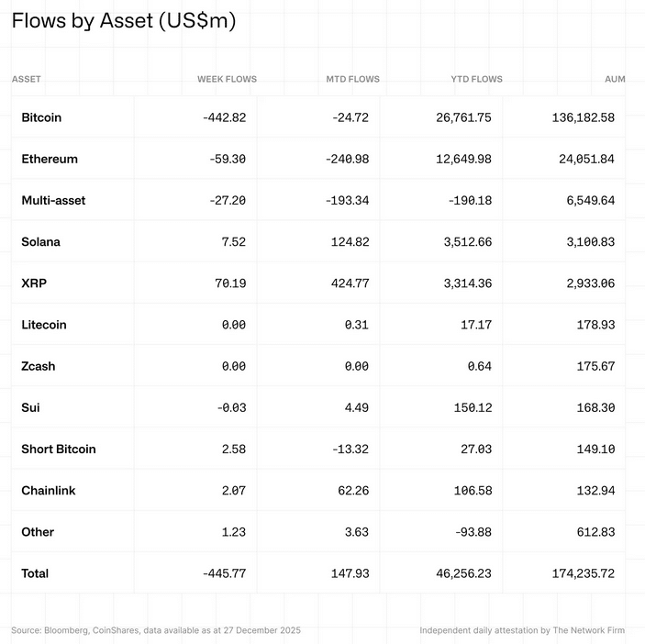The image size is (645, 644).
Task: Click the ASSET column header
Action: coord(27,80)
